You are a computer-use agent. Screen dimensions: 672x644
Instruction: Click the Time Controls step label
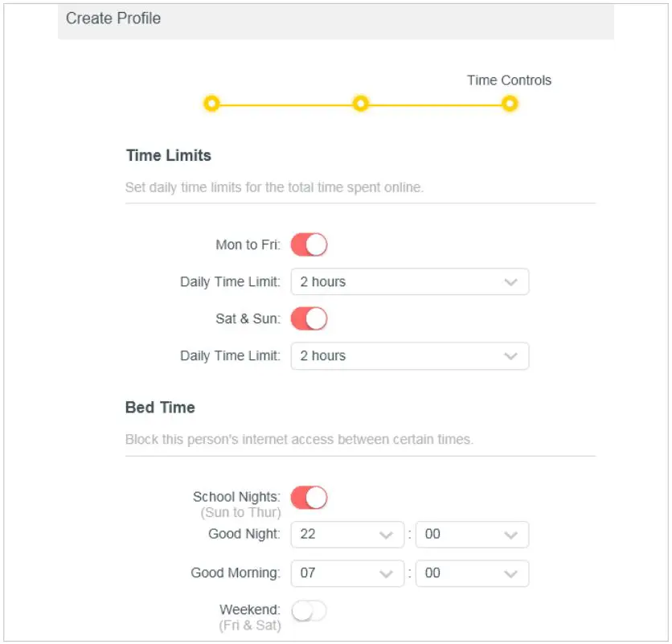(x=509, y=80)
